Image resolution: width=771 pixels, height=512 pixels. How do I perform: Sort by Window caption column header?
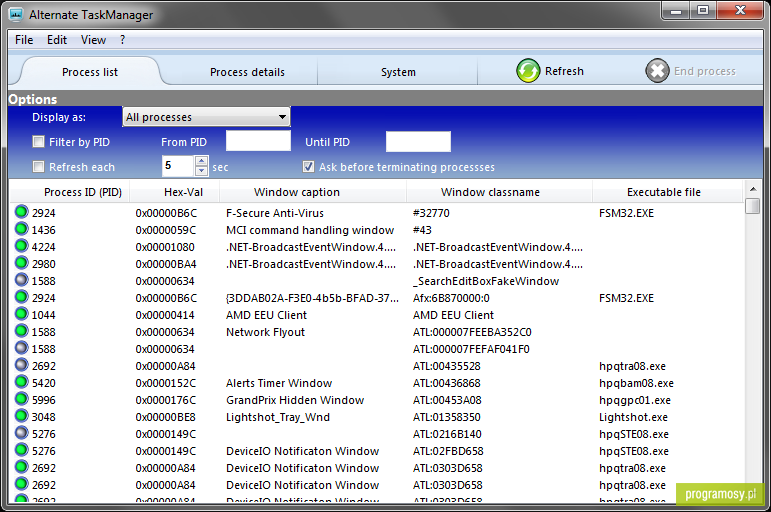point(297,192)
